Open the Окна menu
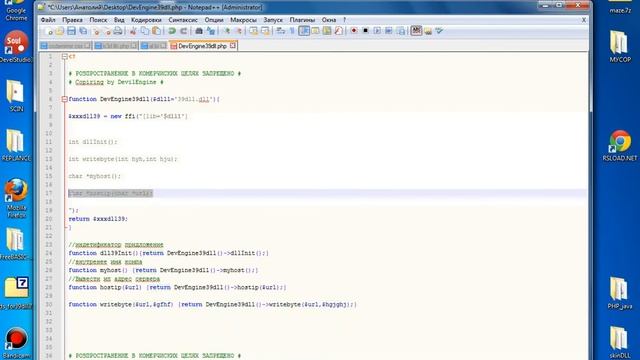Viewport: 640px width, 360px height. click(x=329, y=20)
